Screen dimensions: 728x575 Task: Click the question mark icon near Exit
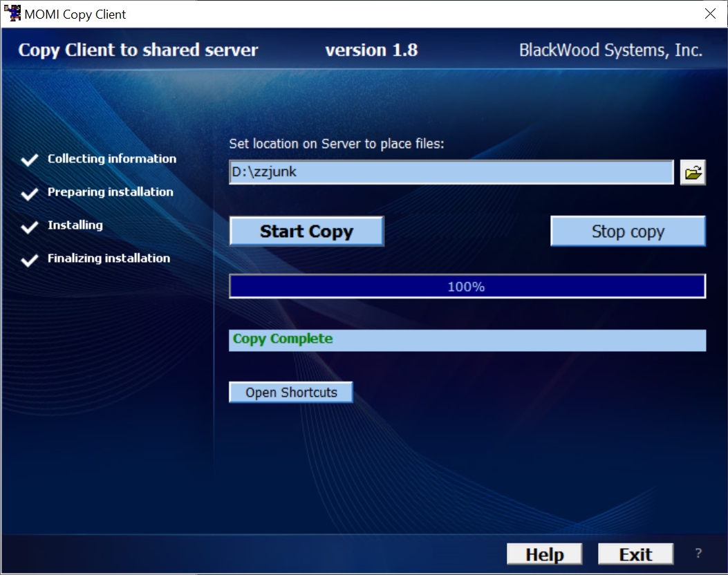click(x=698, y=553)
